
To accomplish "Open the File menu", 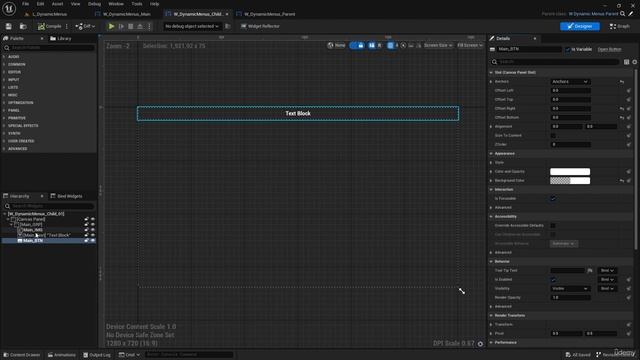I will 25,4.
